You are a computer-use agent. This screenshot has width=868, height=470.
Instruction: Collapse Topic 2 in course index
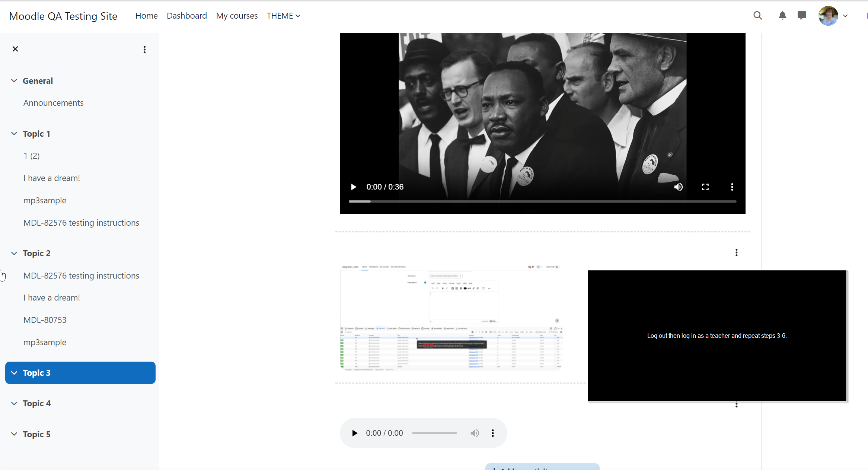(x=14, y=253)
